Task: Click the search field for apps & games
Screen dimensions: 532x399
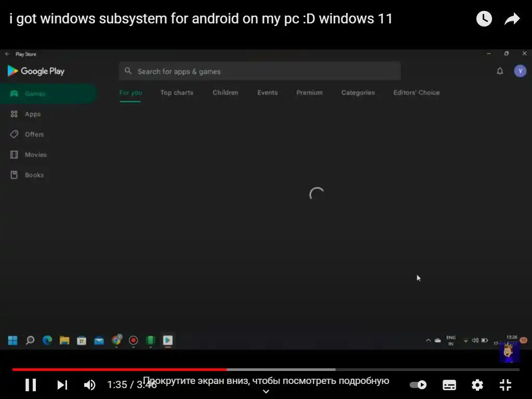Action: tap(260, 71)
